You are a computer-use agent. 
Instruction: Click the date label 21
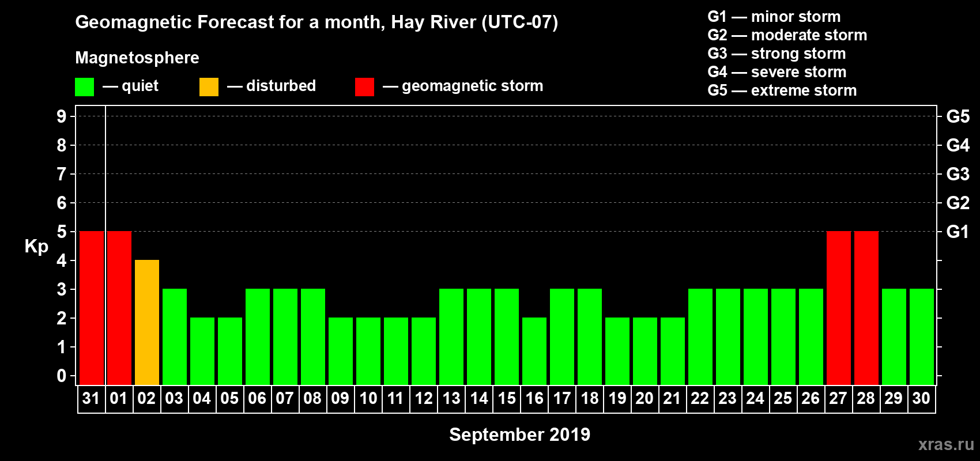click(672, 398)
